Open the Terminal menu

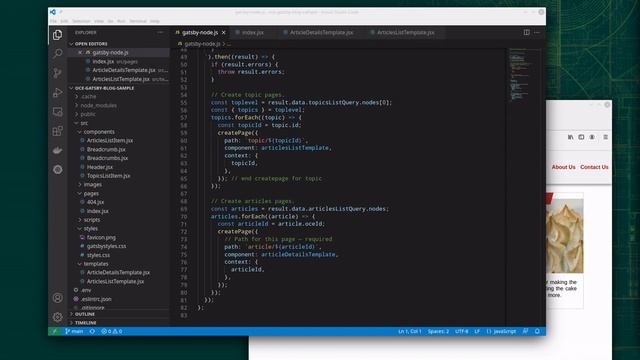coord(138,21)
